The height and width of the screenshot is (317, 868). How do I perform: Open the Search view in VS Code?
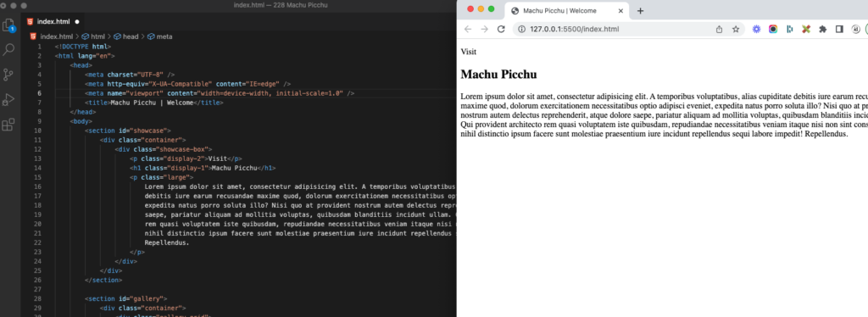coord(8,50)
